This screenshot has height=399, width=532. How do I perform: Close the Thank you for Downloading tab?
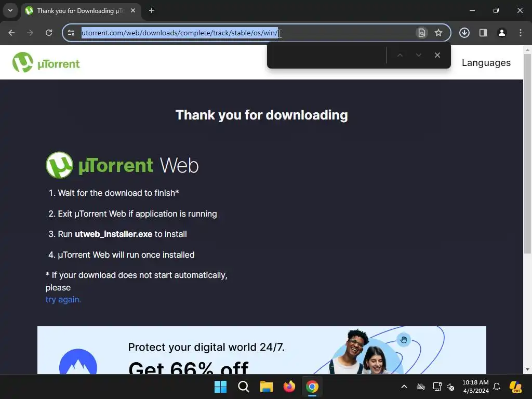point(133,10)
